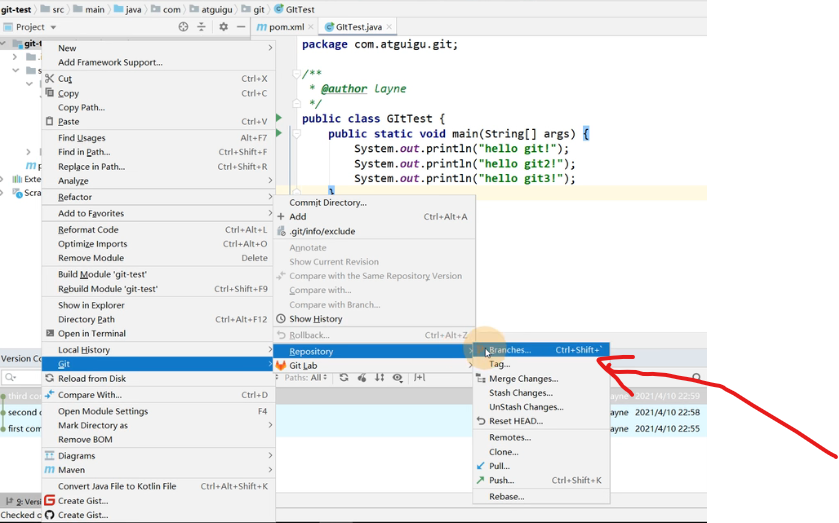Click the Hide (minus) icon of Project panel
The width and height of the screenshot is (839, 523).
[241, 27]
